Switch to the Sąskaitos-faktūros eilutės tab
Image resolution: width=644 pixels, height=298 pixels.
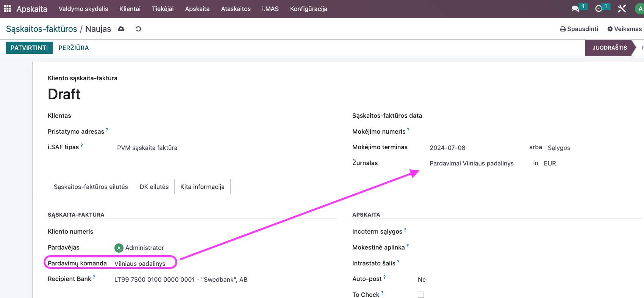pyautogui.click(x=91, y=187)
